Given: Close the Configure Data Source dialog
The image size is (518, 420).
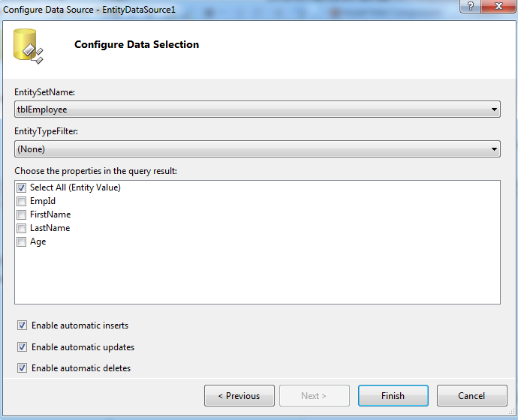Looking at the screenshot, I should pyautogui.click(x=498, y=6).
